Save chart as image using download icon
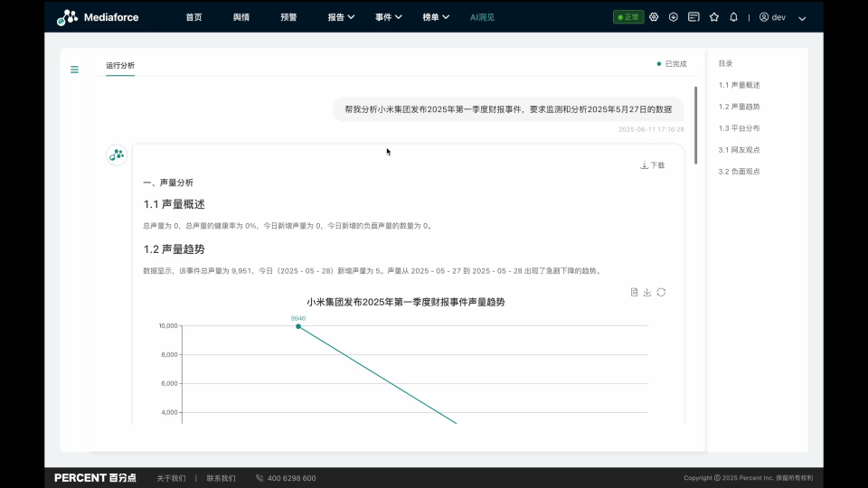 coord(647,292)
